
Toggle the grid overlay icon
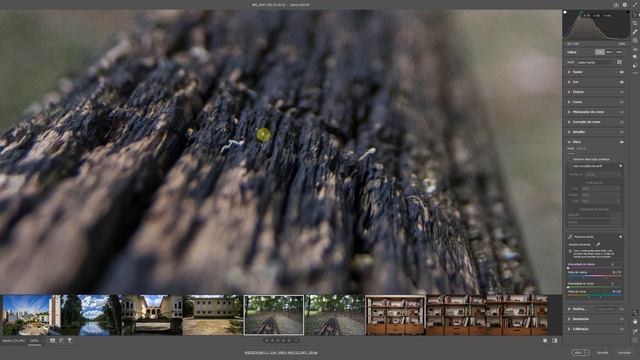pos(635,340)
